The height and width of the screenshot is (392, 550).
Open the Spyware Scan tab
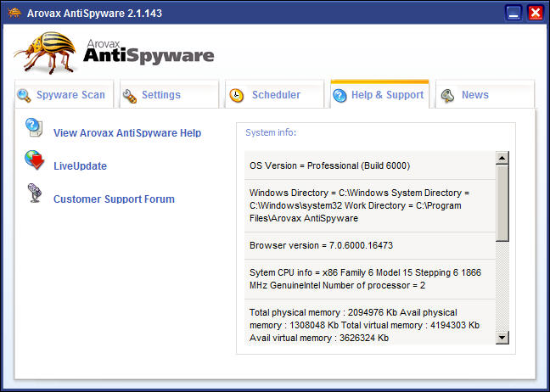(x=65, y=94)
